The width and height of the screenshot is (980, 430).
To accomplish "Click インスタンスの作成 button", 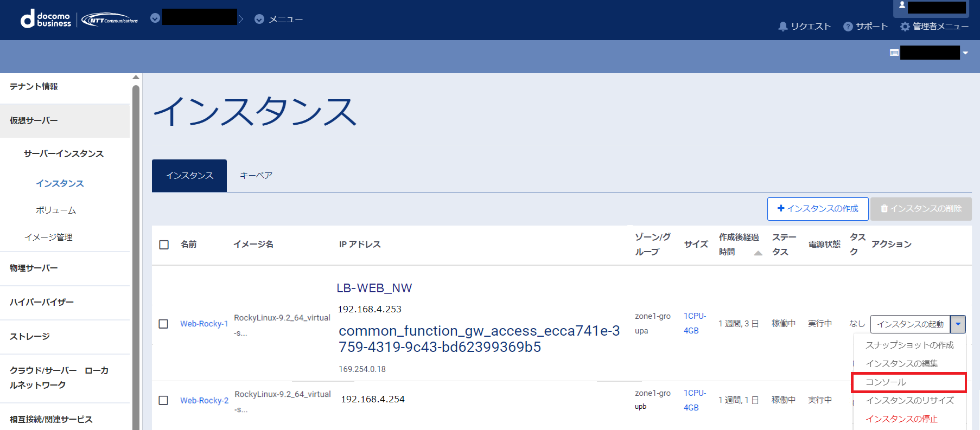I will (818, 209).
